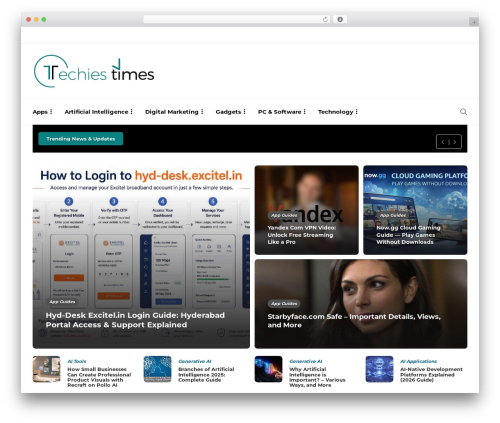Open How Small Businesses Can Create Visuals article
The image size is (500, 423).
(99, 377)
